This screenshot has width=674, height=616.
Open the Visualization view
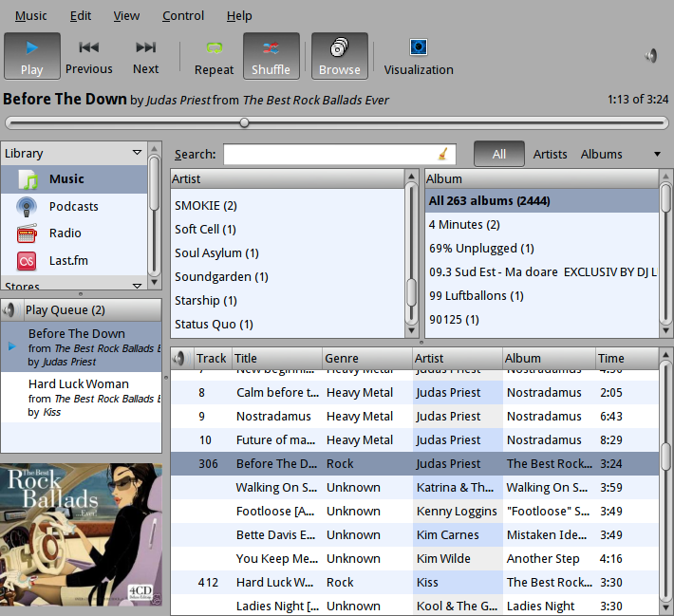tap(419, 56)
